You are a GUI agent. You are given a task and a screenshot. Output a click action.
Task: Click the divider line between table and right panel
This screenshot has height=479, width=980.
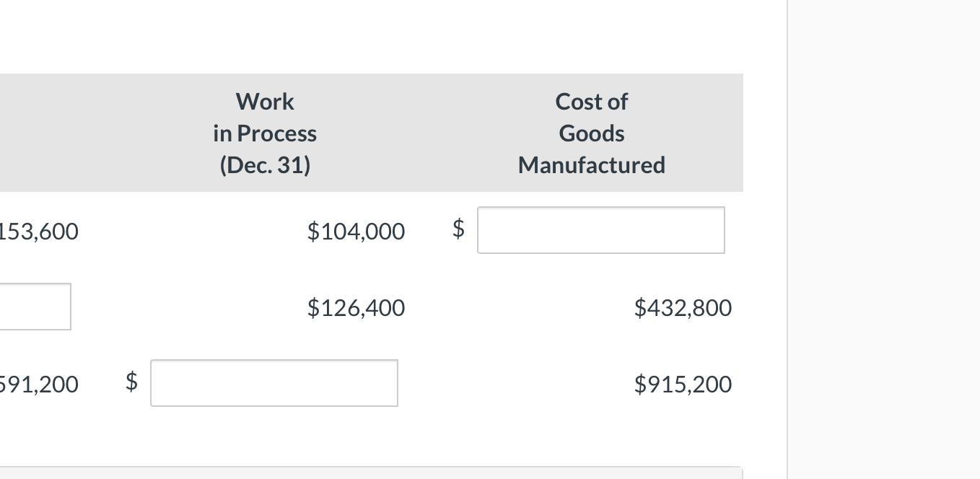tap(787, 238)
